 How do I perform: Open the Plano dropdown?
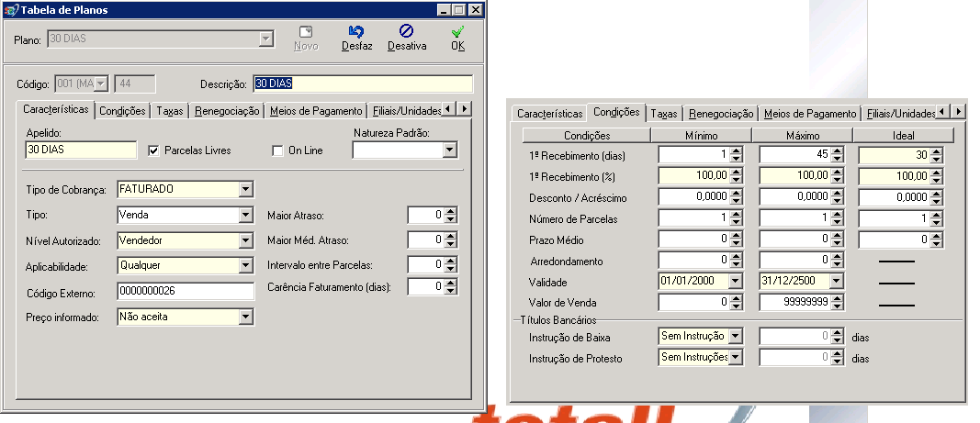tap(266, 39)
